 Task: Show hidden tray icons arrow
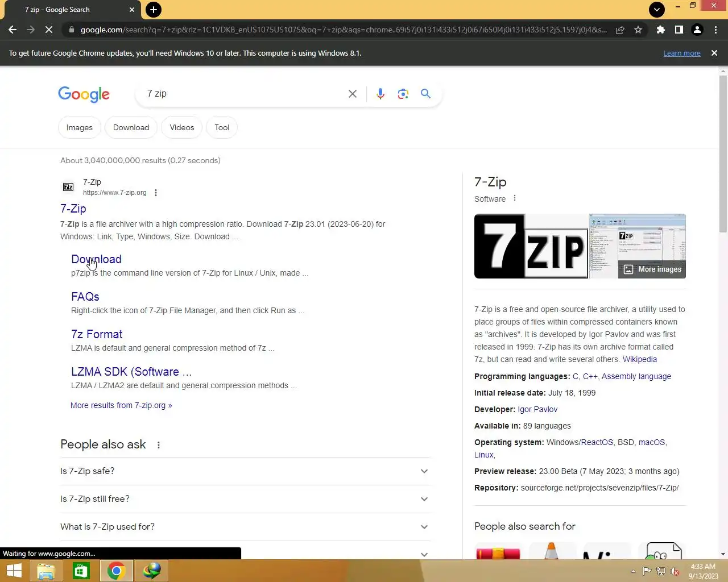(633, 571)
